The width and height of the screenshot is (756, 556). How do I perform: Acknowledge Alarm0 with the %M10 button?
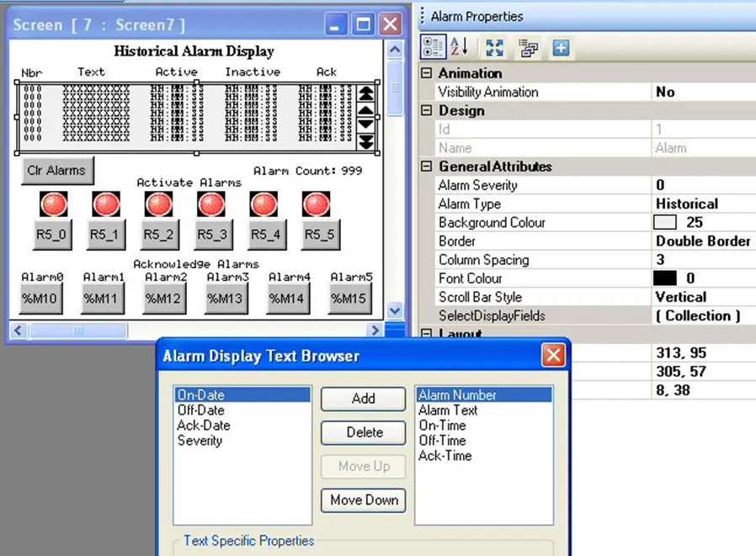[x=40, y=299]
